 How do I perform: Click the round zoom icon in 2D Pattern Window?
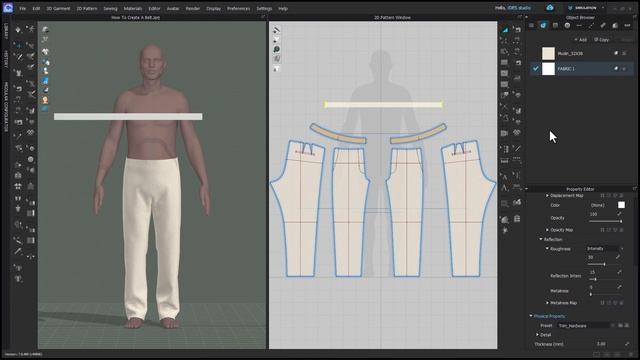tap(276, 49)
